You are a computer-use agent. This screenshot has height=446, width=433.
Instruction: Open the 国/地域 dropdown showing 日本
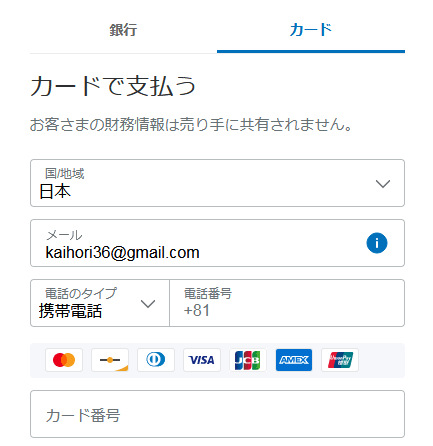pyautogui.click(x=217, y=183)
